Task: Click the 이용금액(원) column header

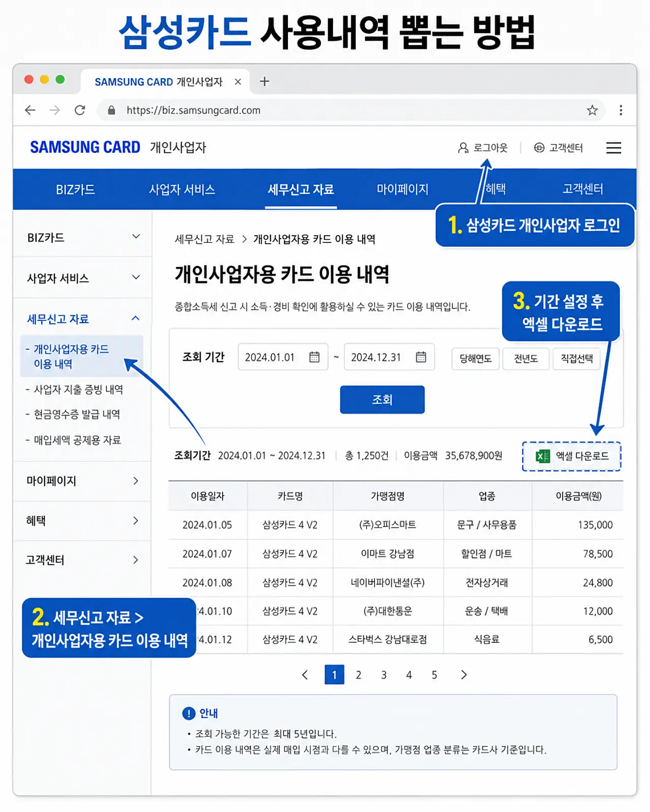Action: click(578, 496)
